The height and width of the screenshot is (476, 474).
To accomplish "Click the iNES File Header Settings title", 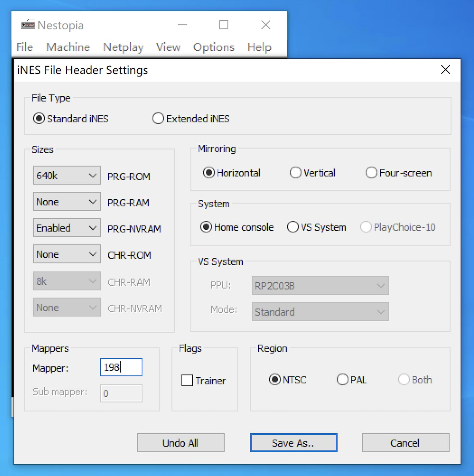I will 82,70.
